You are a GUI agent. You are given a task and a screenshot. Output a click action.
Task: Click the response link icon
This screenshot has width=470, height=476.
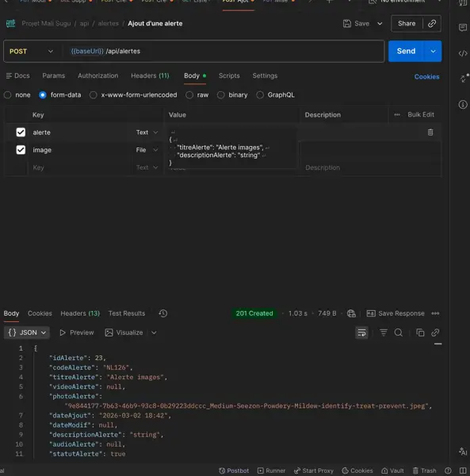pos(435,332)
